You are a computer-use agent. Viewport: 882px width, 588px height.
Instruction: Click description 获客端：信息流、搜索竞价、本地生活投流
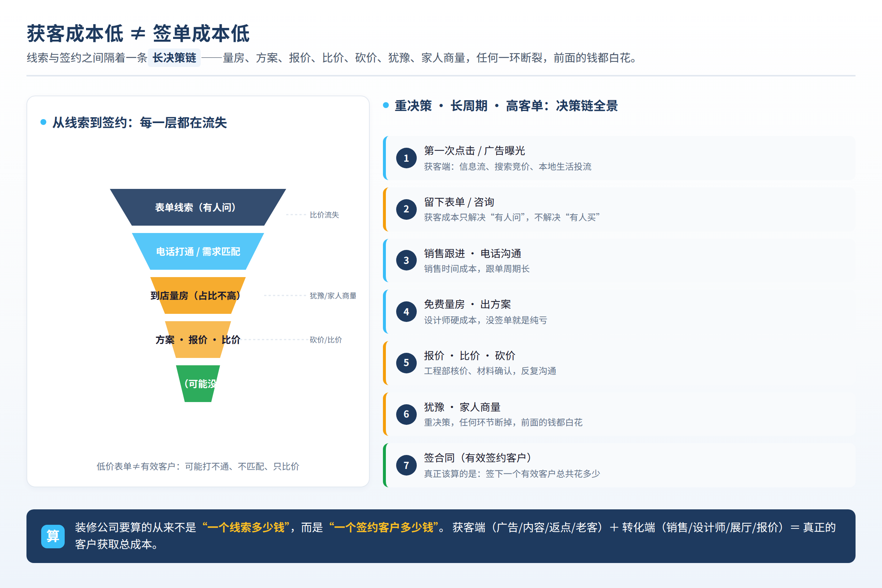(508, 166)
